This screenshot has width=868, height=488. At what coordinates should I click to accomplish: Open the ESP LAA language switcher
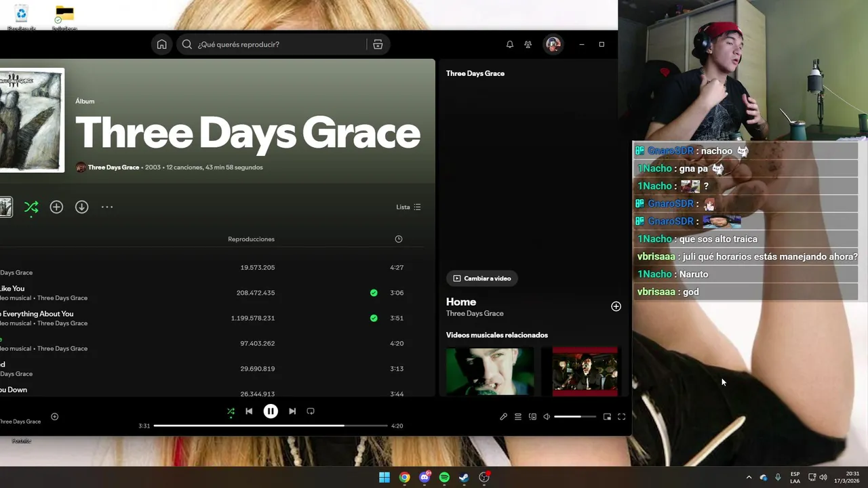(x=795, y=477)
